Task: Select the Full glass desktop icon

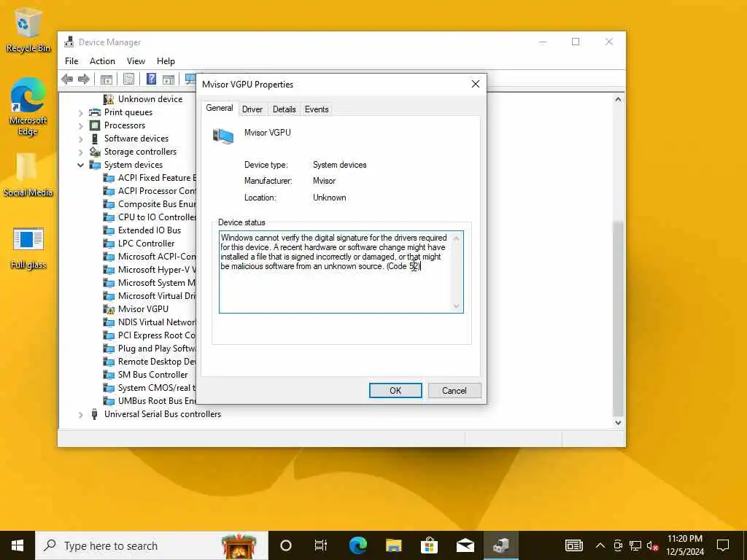Action: 28,249
